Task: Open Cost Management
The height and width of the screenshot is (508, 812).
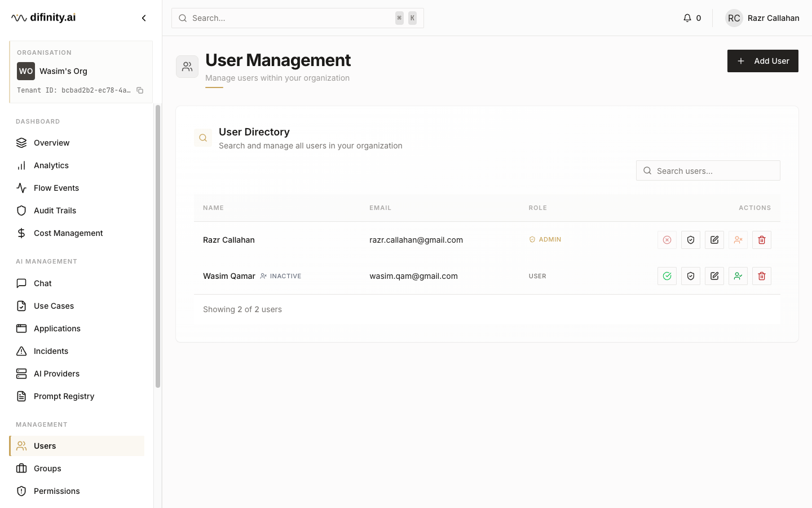Action: [x=77, y=233]
